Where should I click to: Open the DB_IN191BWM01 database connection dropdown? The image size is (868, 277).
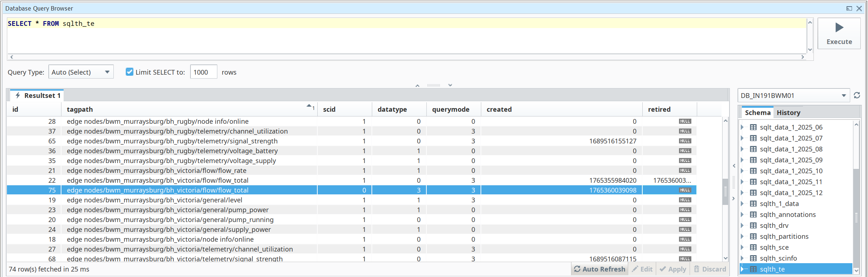[x=793, y=95]
